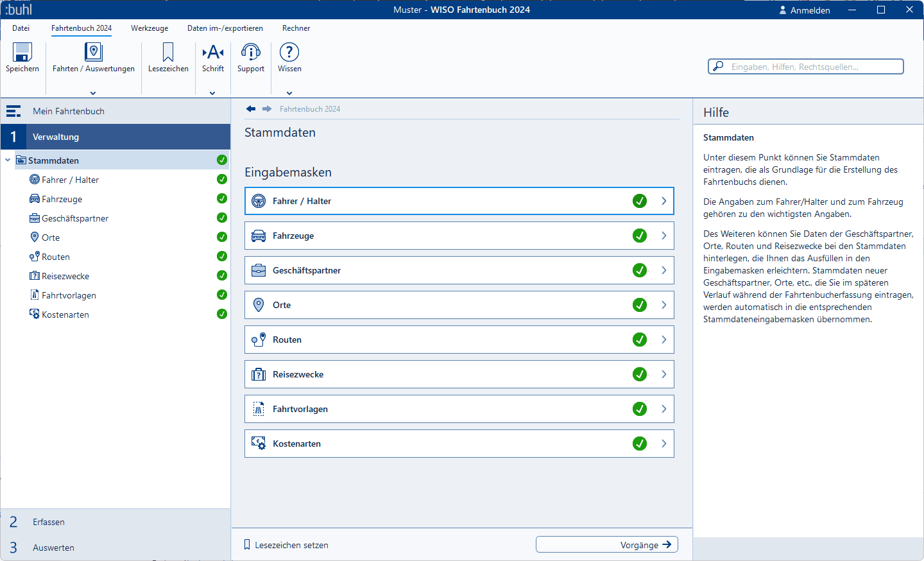Open the Datei menu
This screenshot has width=924, height=561.
(x=21, y=28)
